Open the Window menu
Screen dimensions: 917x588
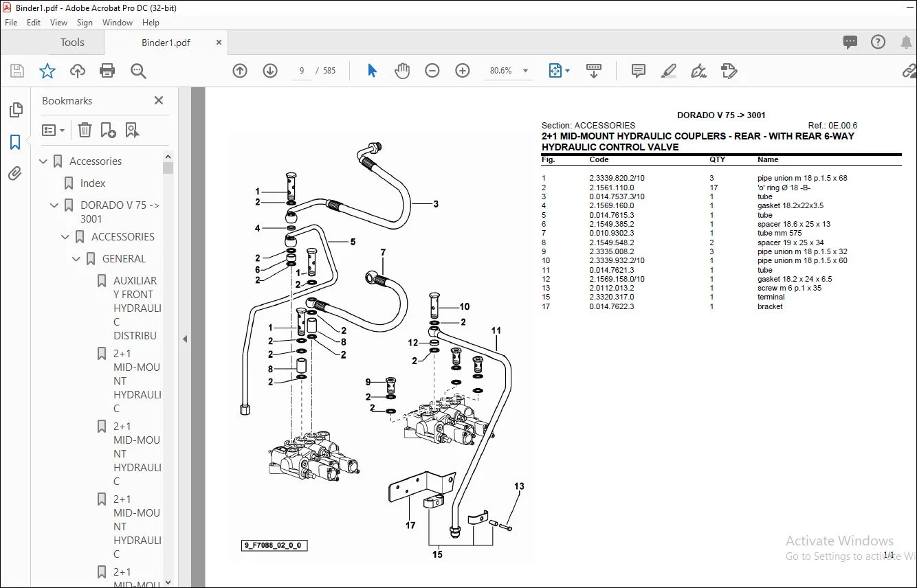tap(118, 23)
